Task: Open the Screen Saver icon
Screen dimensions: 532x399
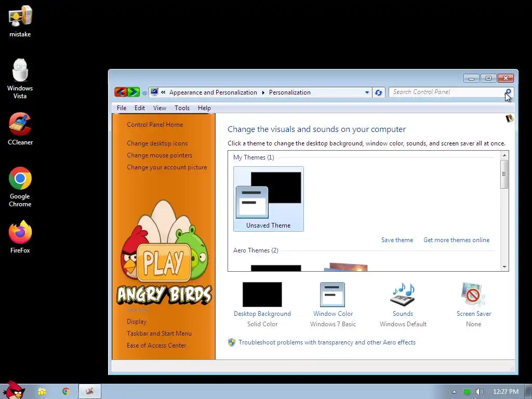Action: [x=473, y=295]
